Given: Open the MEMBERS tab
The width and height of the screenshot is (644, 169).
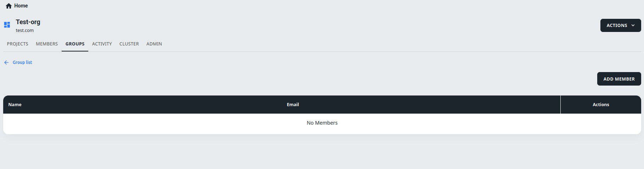Looking at the screenshot, I should pos(47,44).
